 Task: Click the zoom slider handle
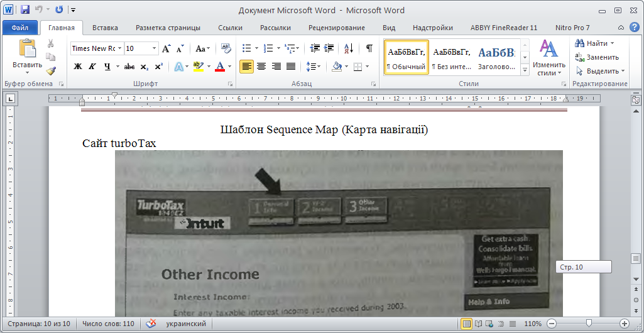(589, 323)
